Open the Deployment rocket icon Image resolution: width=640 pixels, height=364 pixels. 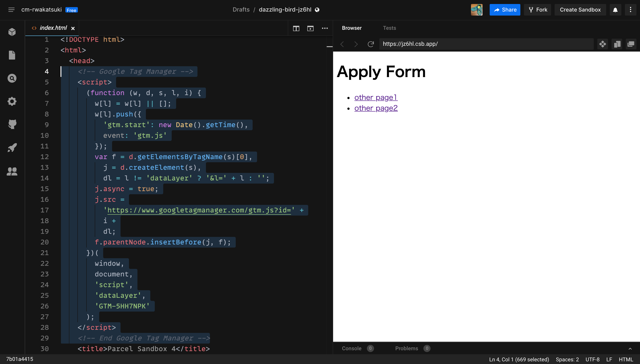click(12, 148)
